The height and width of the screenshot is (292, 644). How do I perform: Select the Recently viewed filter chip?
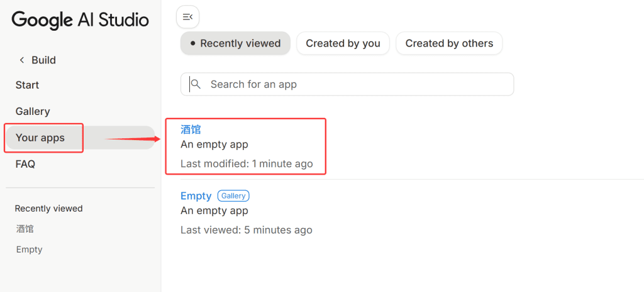235,43
